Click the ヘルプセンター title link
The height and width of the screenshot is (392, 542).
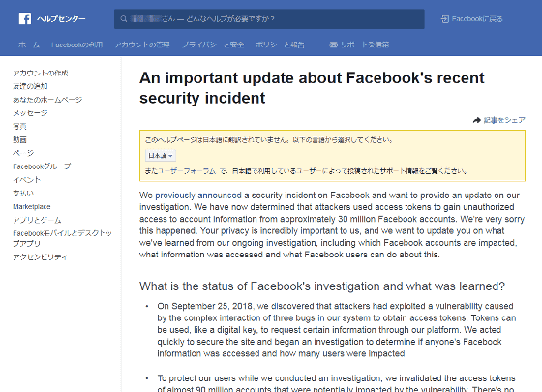tap(61, 19)
